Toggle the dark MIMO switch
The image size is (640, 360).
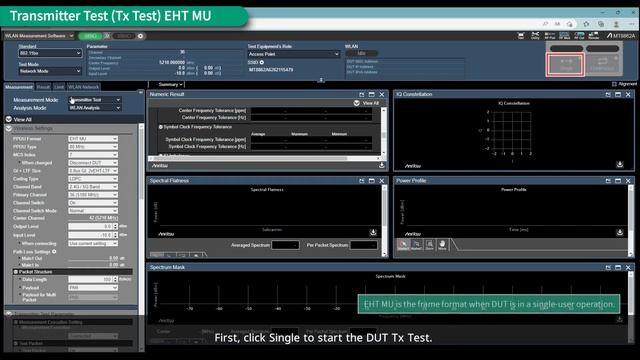[x=123, y=36]
